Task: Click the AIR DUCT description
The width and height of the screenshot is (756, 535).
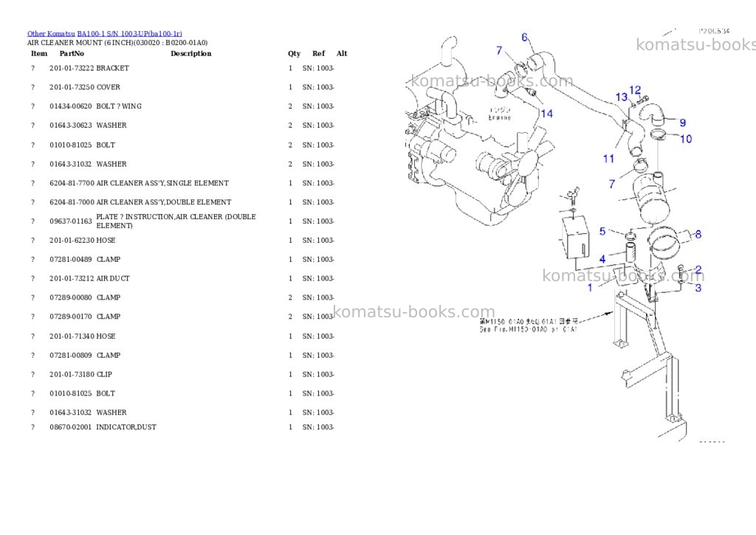Action: [x=113, y=279]
